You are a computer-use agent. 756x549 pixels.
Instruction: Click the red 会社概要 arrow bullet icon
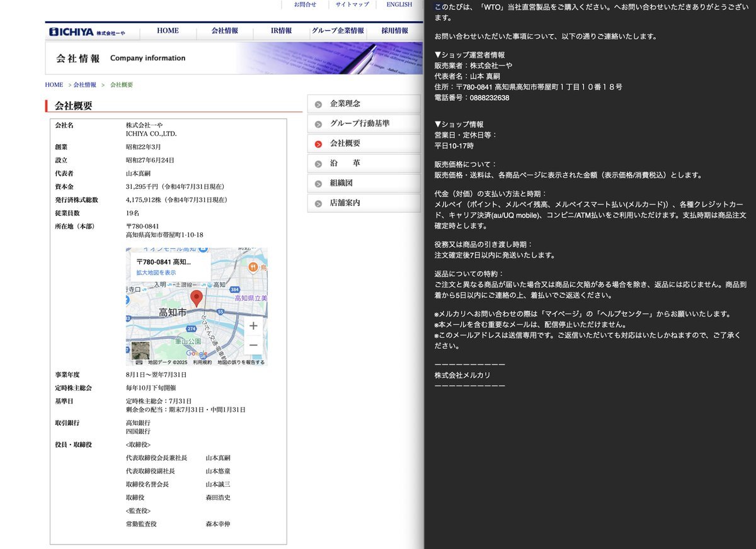(x=318, y=144)
